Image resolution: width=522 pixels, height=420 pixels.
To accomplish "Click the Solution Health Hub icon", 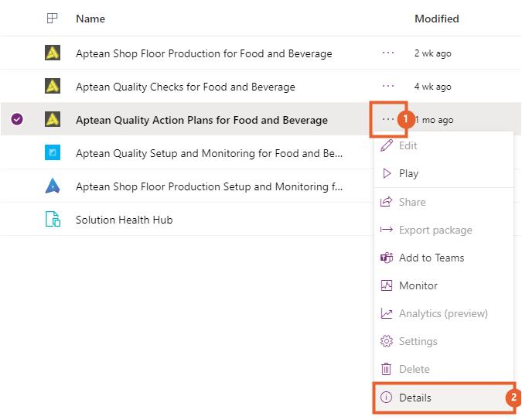I will [52, 220].
